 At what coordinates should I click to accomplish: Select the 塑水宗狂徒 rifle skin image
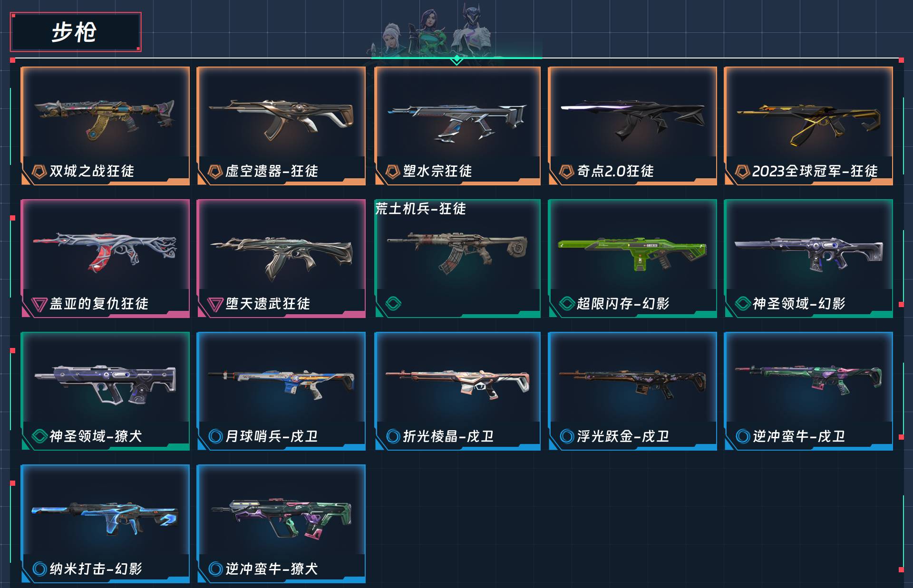tap(457, 123)
